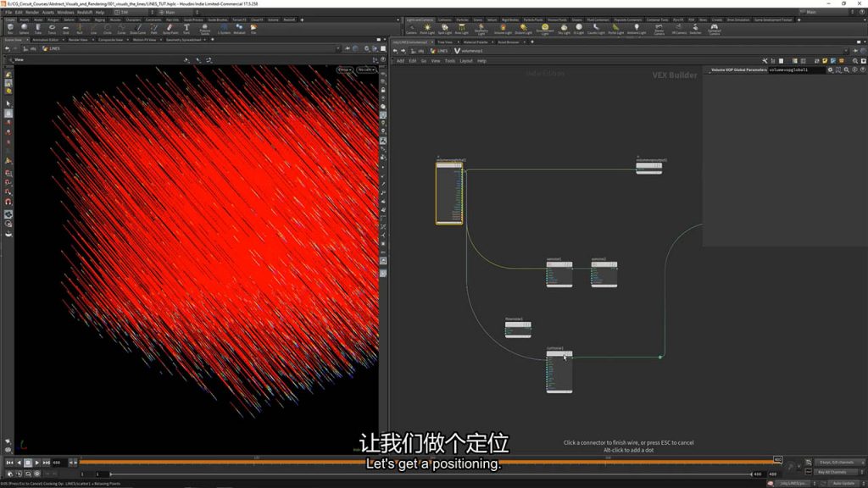Switch to the Render View tab

78,40
